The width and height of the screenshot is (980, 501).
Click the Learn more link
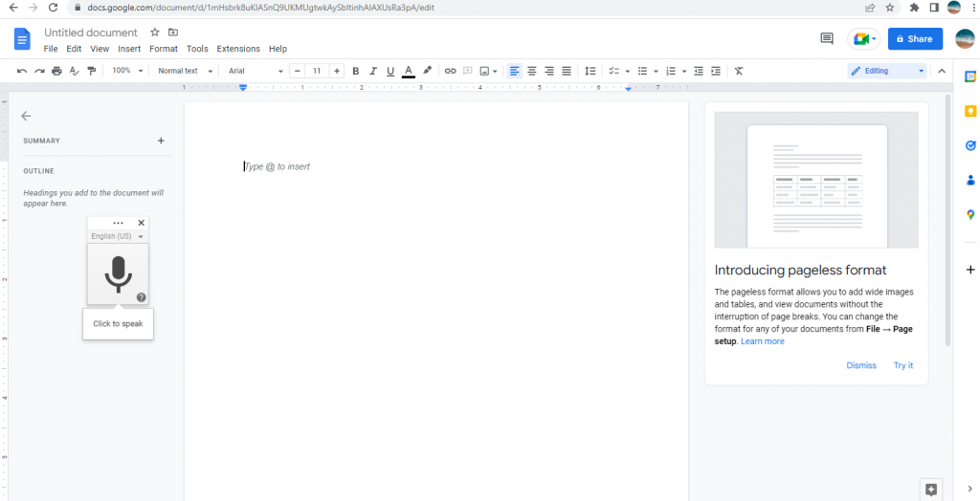763,341
